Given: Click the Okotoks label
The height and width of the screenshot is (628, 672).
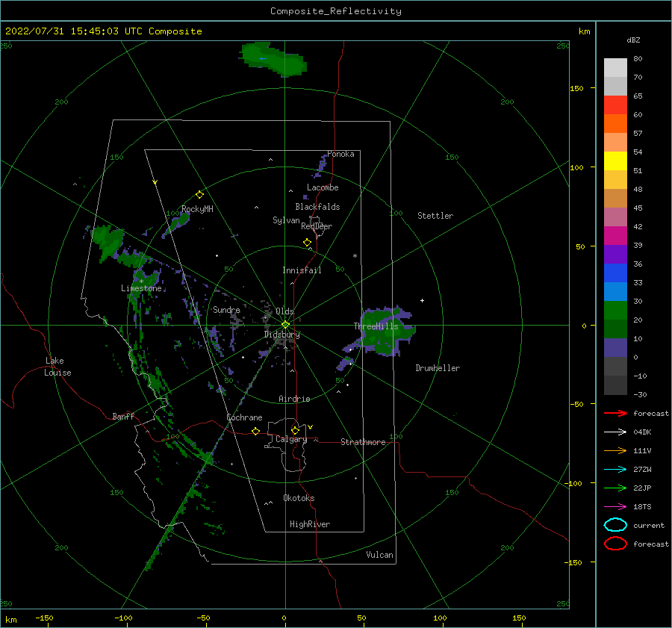Looking at the screenshot, I should [299, 498].
